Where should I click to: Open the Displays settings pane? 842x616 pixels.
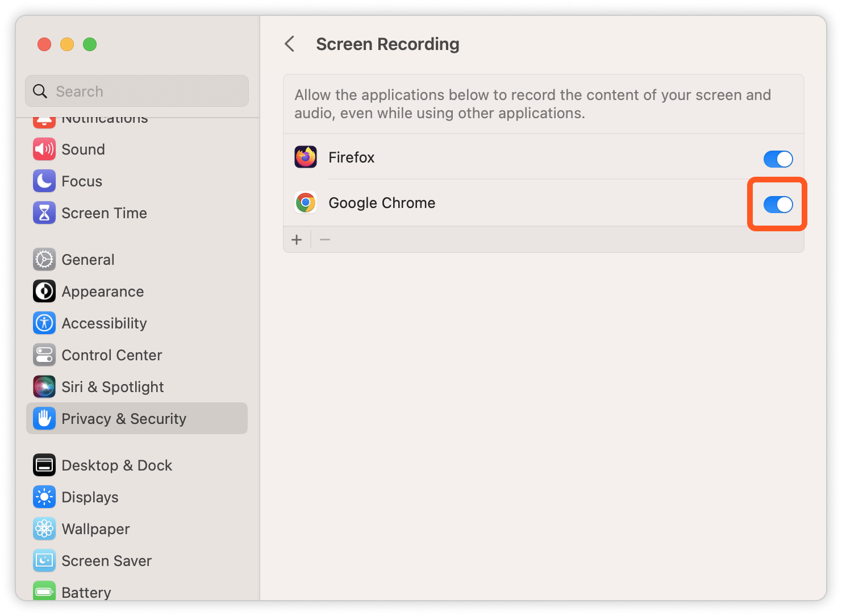pos(137,497)
